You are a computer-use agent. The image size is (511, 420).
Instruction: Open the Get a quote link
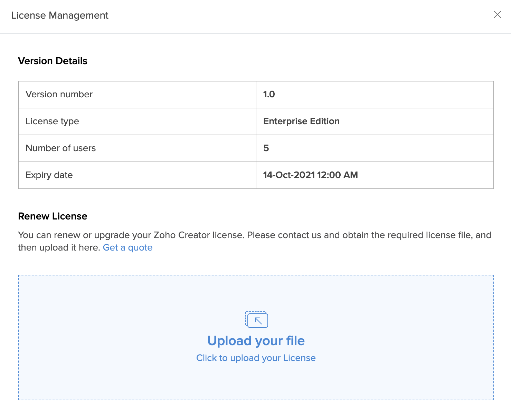tap(127, 247)
